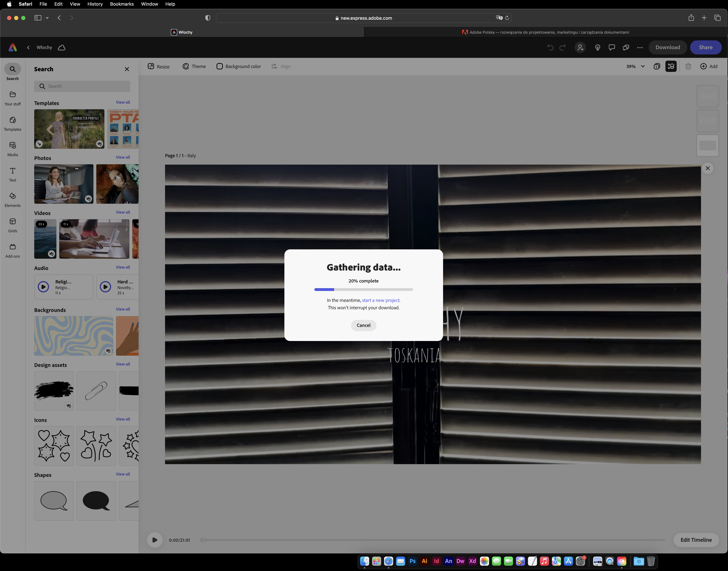The image size is (728, 571).
Task: Open the Grids panel in the sidebar
Action: [x=12, y=224]
